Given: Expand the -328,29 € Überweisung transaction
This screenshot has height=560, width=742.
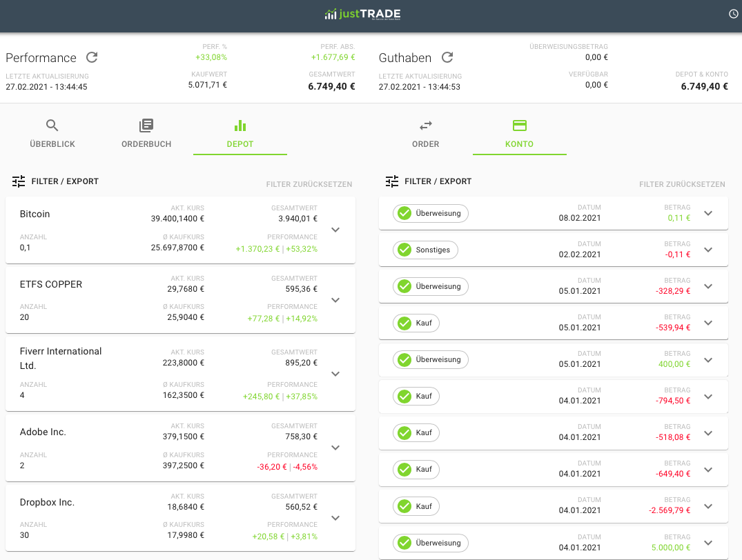Looking at the screenshot, I should (708, 286).
